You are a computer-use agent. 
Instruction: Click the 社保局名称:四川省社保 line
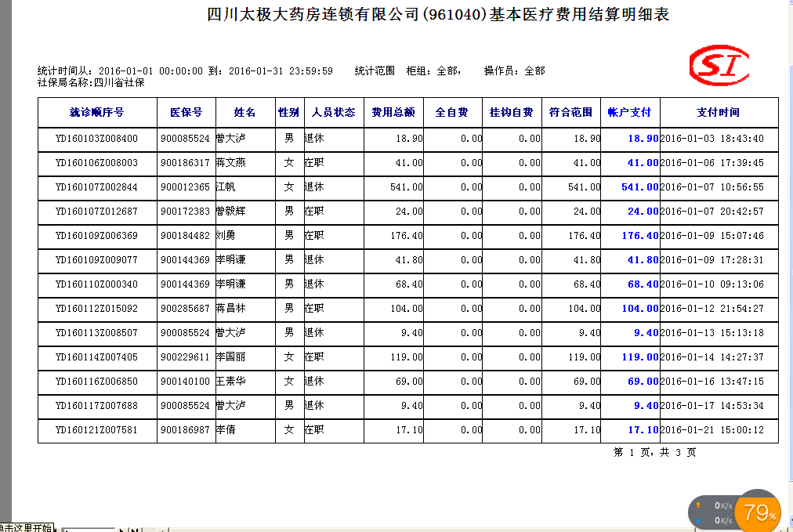click(91, 82)
